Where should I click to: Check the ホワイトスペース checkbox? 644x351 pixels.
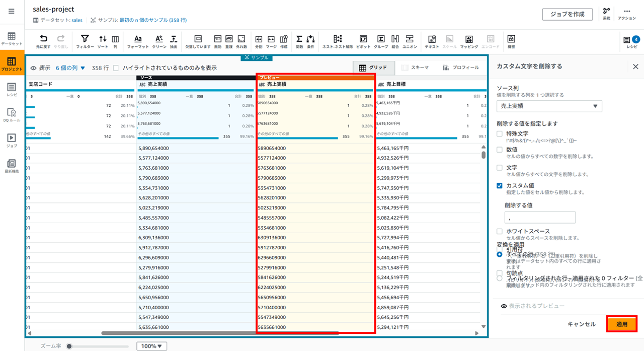[499, 231]
